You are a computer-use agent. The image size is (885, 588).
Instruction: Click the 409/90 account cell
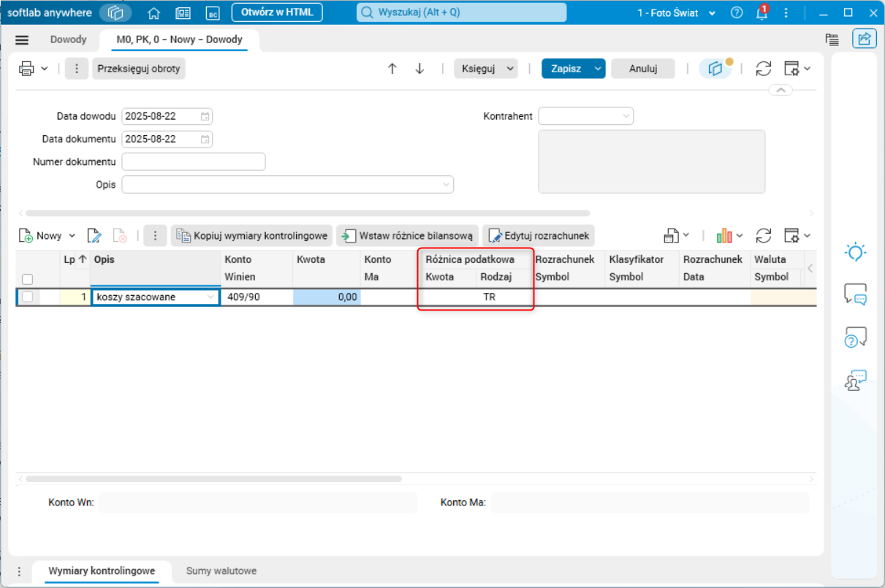click(257, 297)
